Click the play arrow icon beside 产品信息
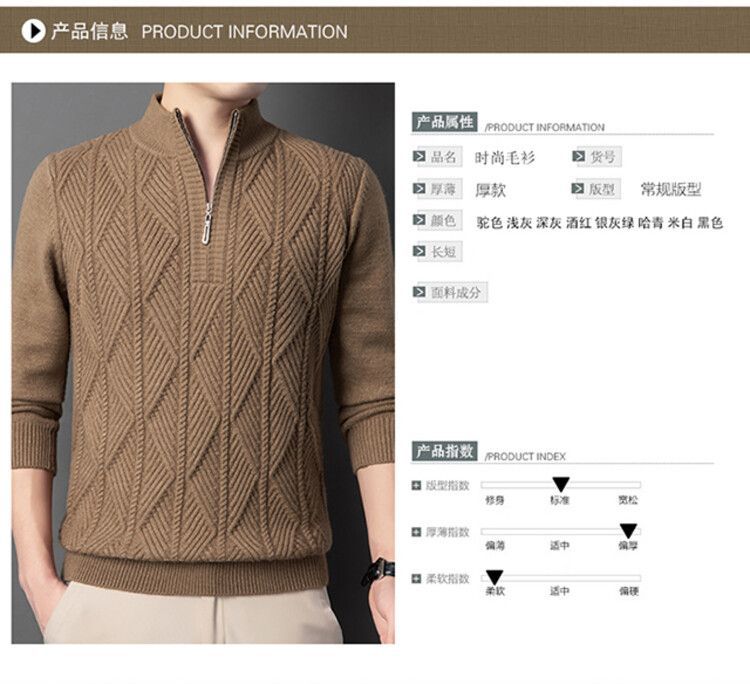Image resolution: width=750 pixels, height=684 pixels. pyautogui.click(x=33, y=31)
